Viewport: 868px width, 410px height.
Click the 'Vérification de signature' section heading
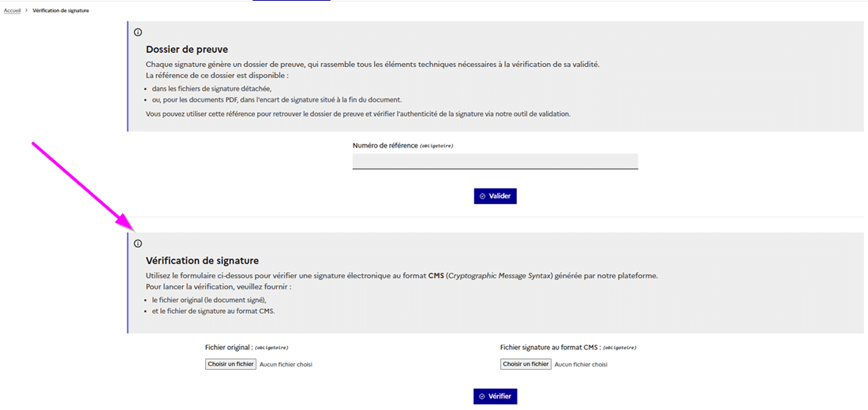tap(202, 260)
